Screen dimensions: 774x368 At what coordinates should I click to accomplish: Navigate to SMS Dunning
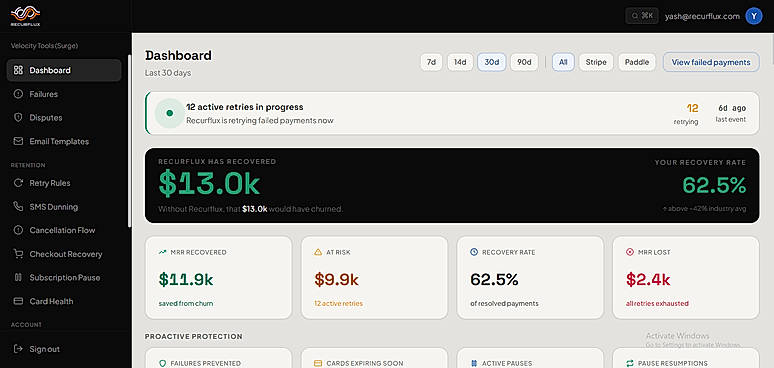click(x=64, y=206)
